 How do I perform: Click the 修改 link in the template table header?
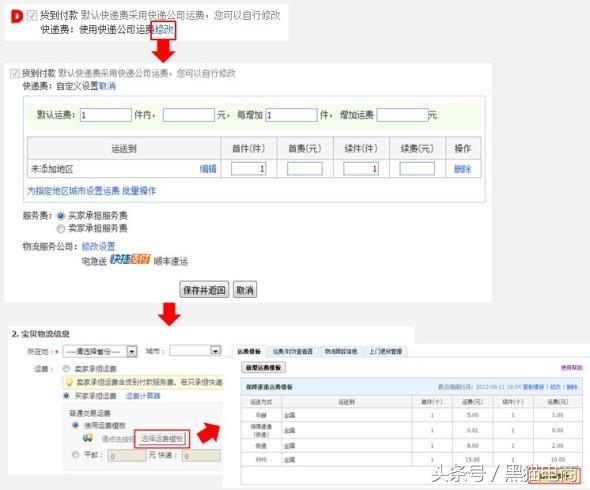click(555, 387)
